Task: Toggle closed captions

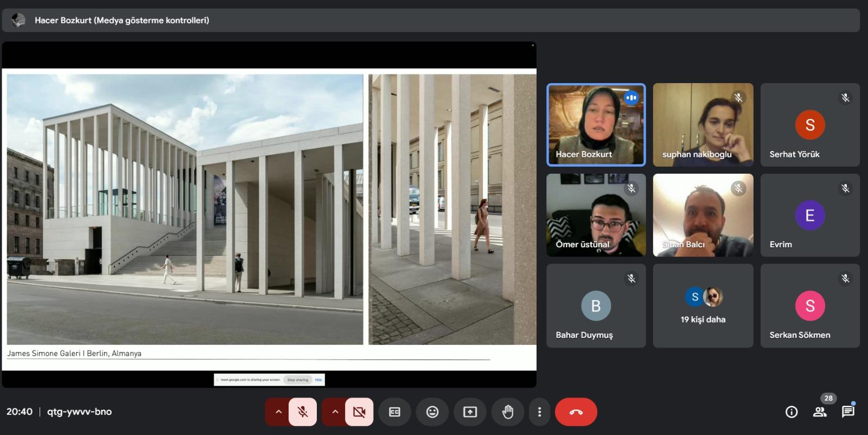Action: pyautogui.click(x=394, y=412)
